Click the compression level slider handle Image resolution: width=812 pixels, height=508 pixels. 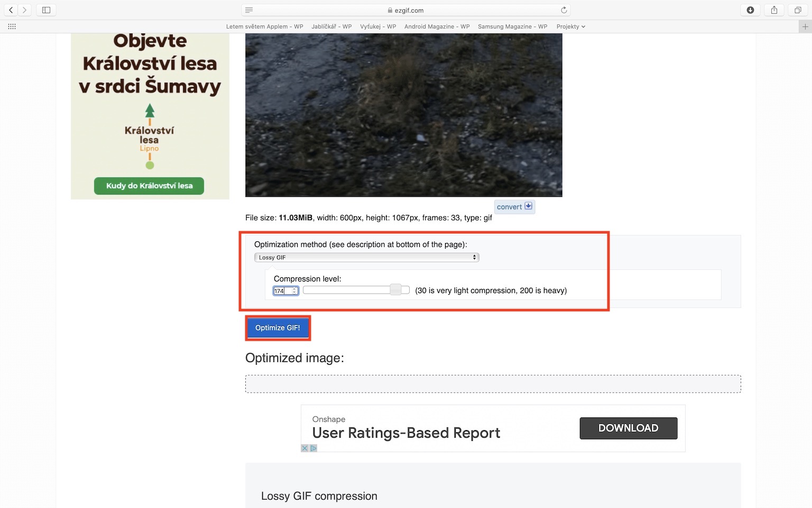coord(395,289)
